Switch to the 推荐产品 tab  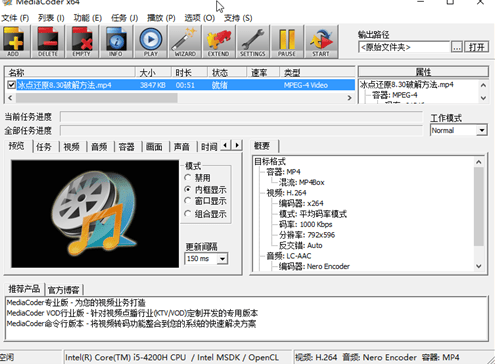coord(24,289)
